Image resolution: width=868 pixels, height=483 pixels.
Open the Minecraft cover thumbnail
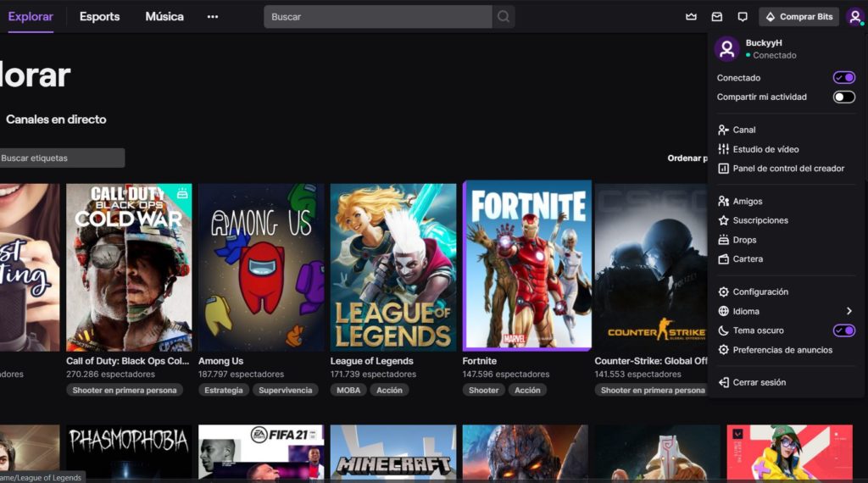coord(393,452)
